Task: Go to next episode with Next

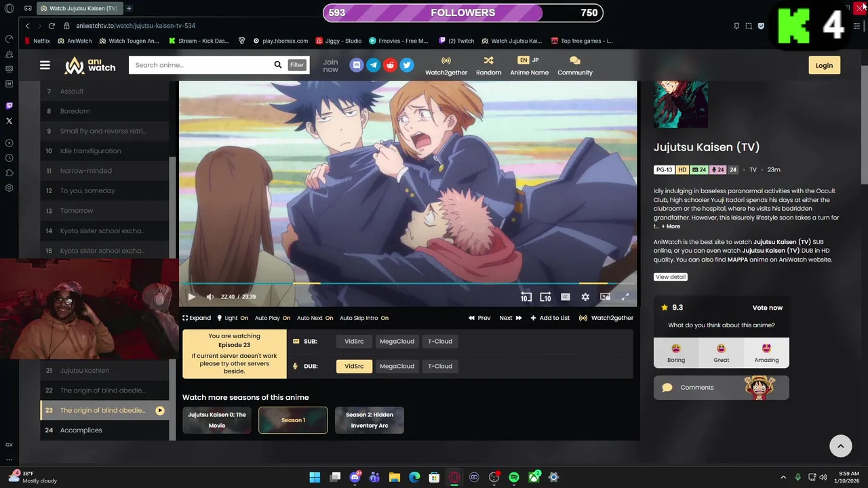Action: 510,318
